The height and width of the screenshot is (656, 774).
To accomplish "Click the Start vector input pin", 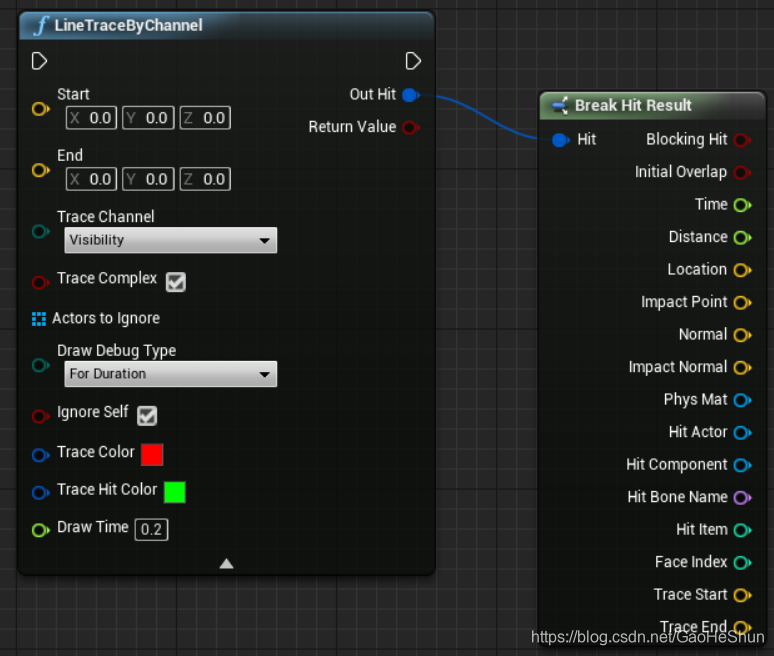I will (x=40, y=109).
